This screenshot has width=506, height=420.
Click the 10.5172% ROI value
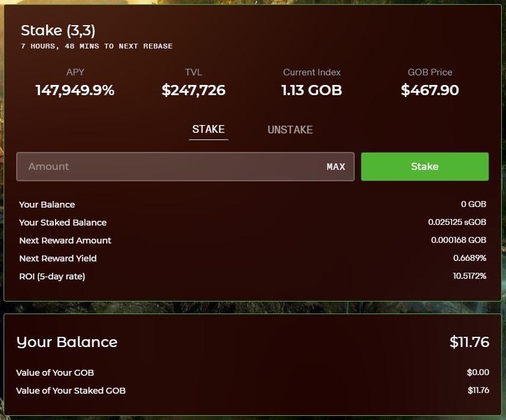pos(470,276)
